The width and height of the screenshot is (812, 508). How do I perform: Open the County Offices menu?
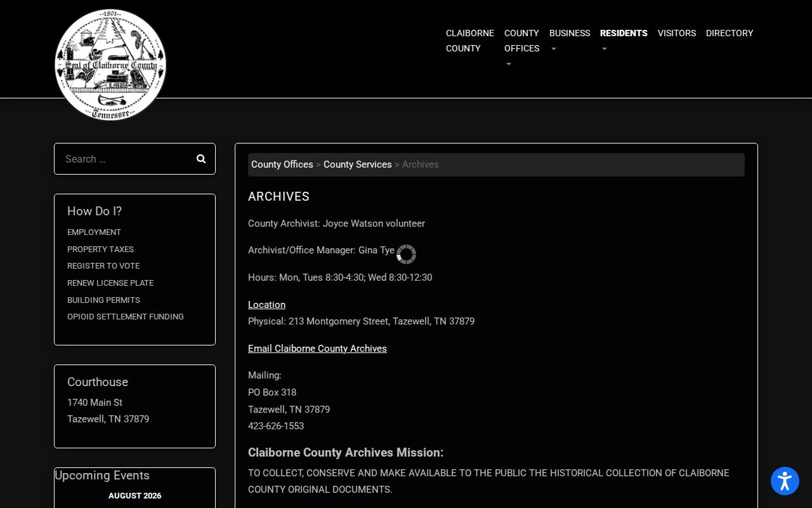pyautogui.click(x=521, y=41)
